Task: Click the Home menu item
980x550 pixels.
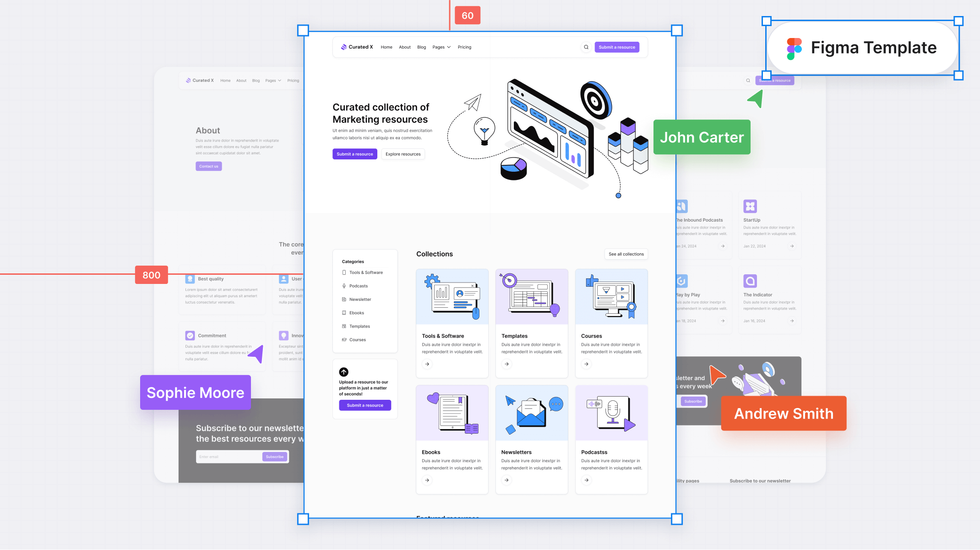Action: click(x=387, y=47)
